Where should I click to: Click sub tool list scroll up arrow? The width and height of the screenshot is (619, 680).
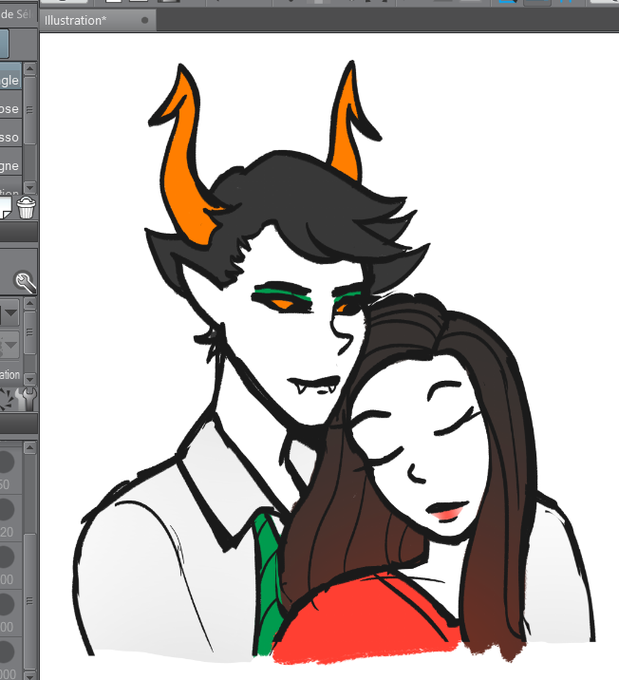point(30,69)
